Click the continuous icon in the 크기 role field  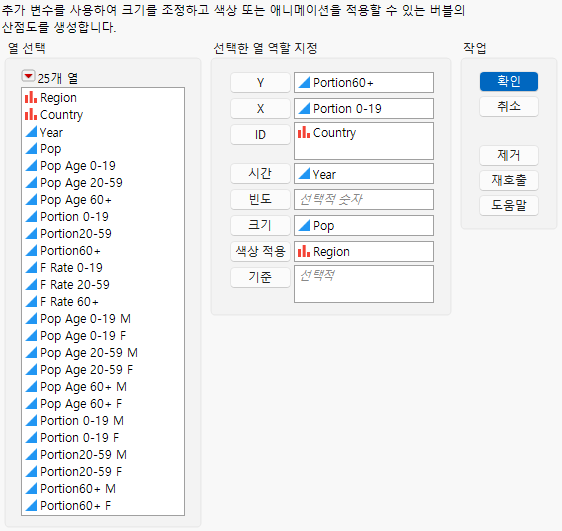304,225
